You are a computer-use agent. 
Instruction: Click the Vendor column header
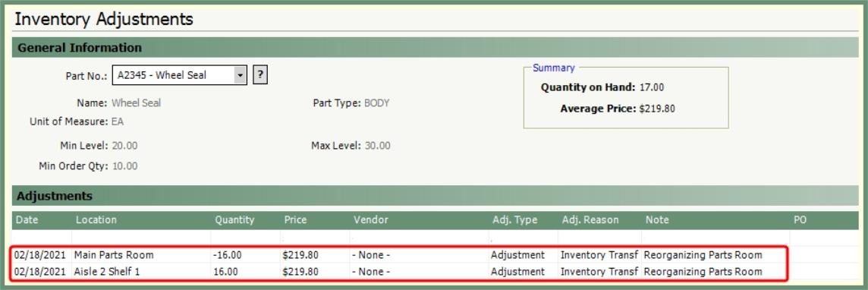(x=371, y=219)
